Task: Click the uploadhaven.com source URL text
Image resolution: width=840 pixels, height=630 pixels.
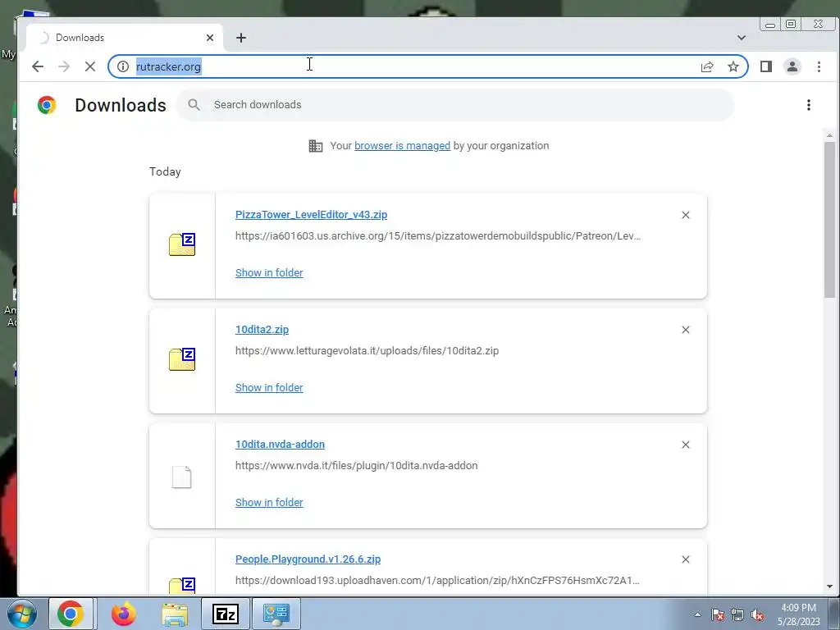Action: point(437,580)
